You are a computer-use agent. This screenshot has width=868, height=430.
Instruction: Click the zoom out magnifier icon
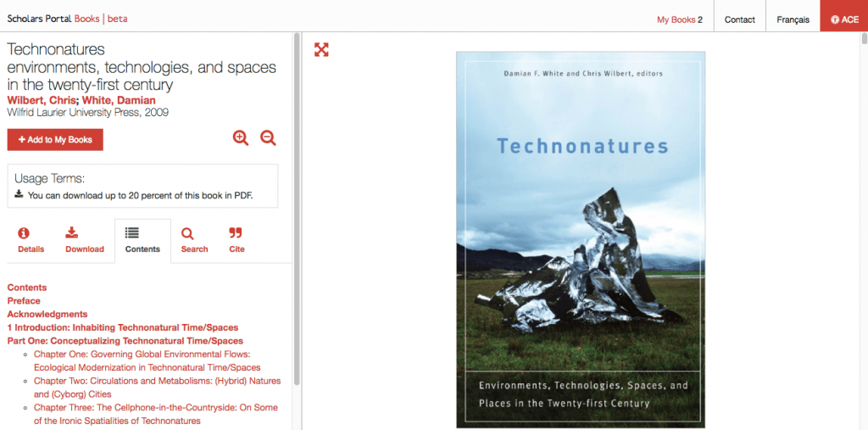269,138
